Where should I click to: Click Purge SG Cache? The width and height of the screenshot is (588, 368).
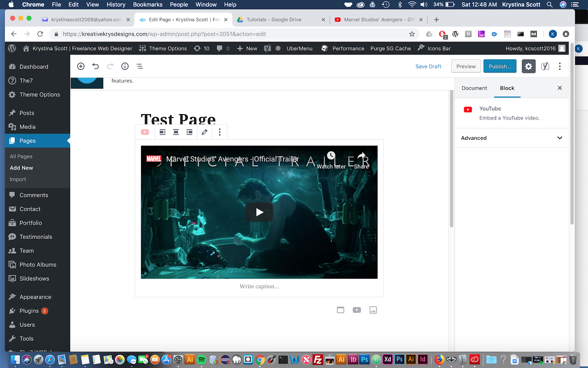click(391, 48)
